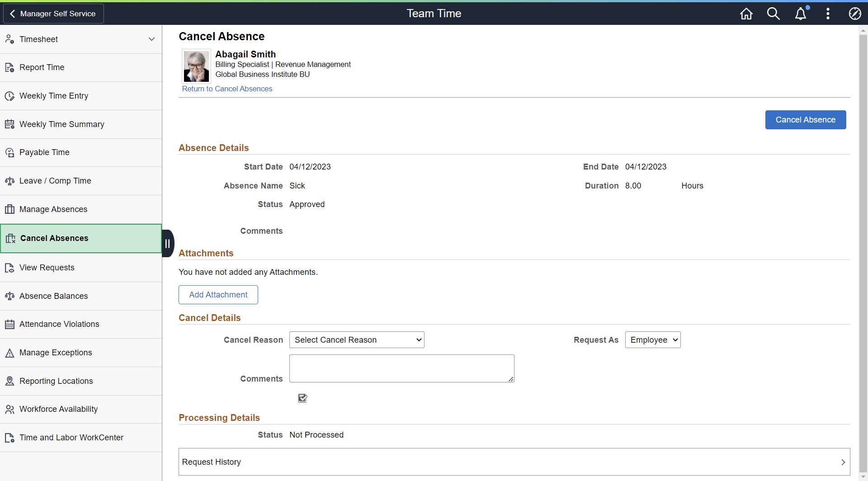Select Absence Balances in the sidebar
This screenshot has width=868, height=481.
[53, 296]
